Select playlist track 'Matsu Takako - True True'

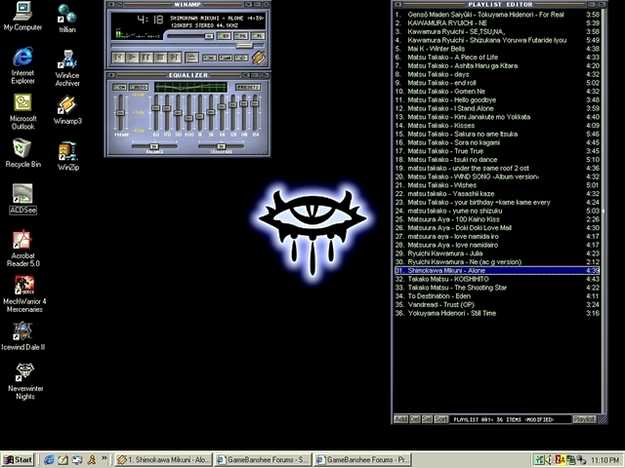(x=497, y=151)
